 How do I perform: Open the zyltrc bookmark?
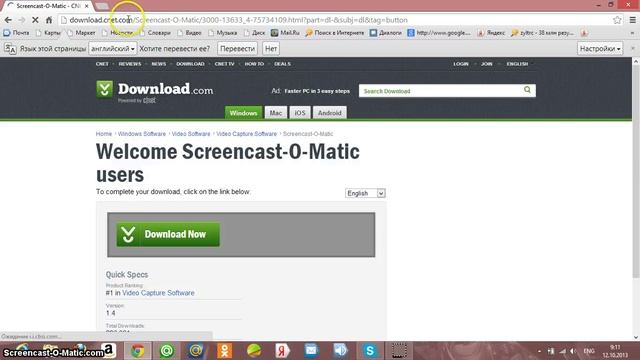point(542,33)
